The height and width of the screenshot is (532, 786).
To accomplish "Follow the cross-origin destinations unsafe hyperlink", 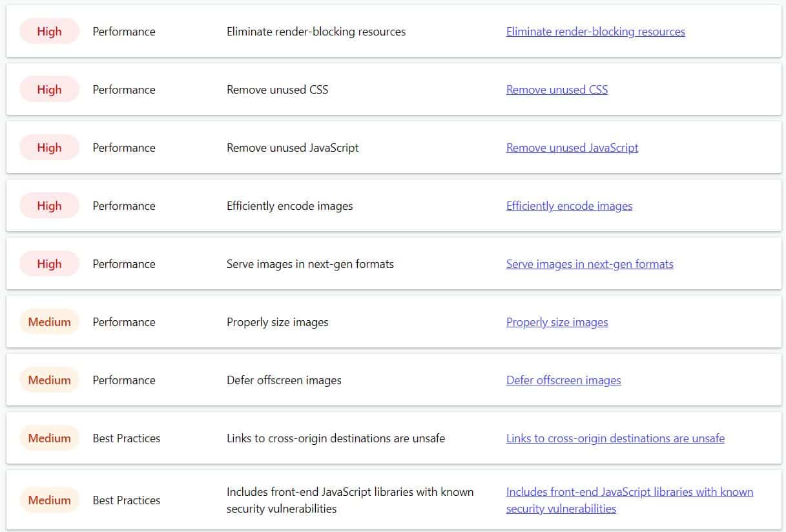I will 615,438.
